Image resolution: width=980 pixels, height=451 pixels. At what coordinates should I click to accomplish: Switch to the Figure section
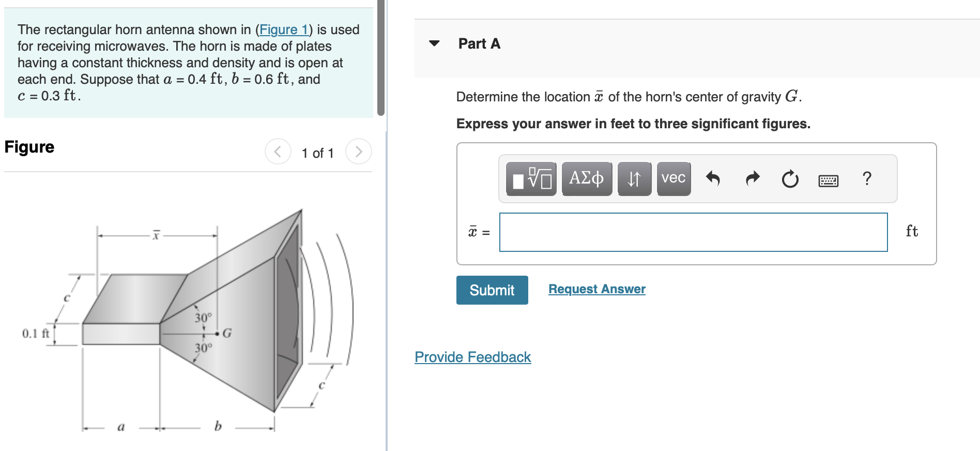pyautogui.click(x=28, y=147)
